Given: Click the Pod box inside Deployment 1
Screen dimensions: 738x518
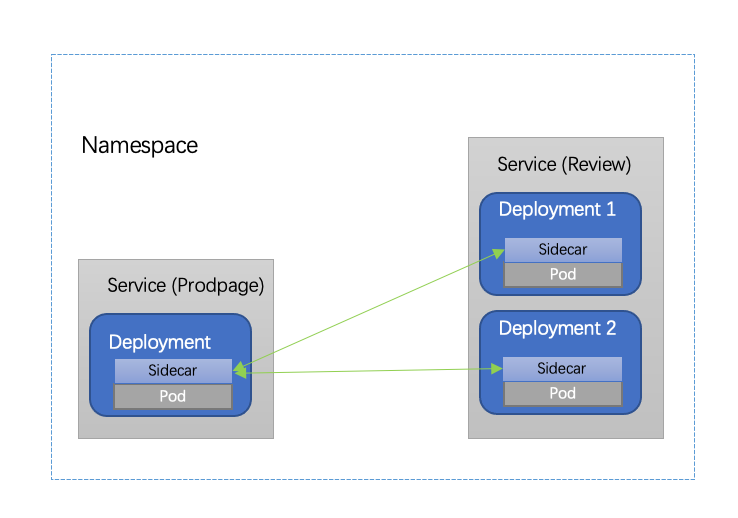Looking at the screenshot, I should click(x=562, y=274).
